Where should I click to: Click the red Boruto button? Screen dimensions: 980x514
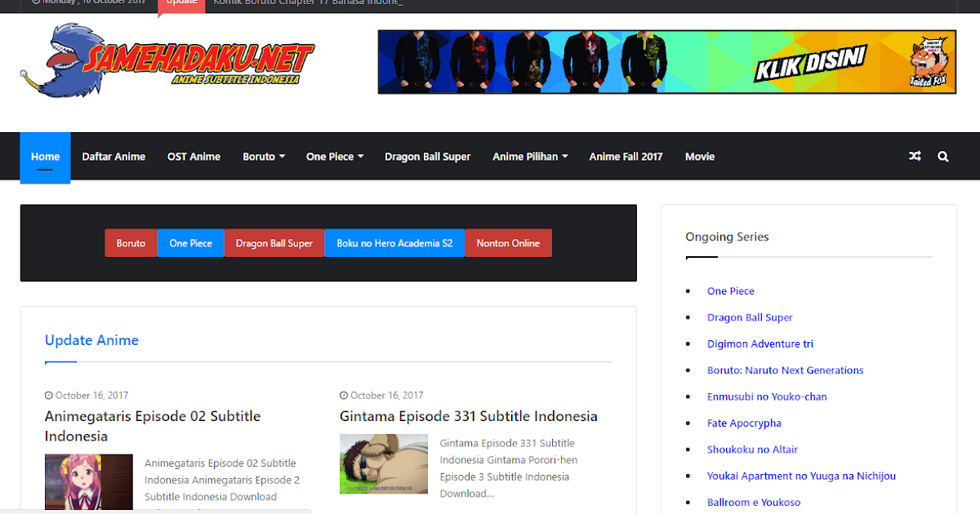pyautogui.click(x=131, y=243)
